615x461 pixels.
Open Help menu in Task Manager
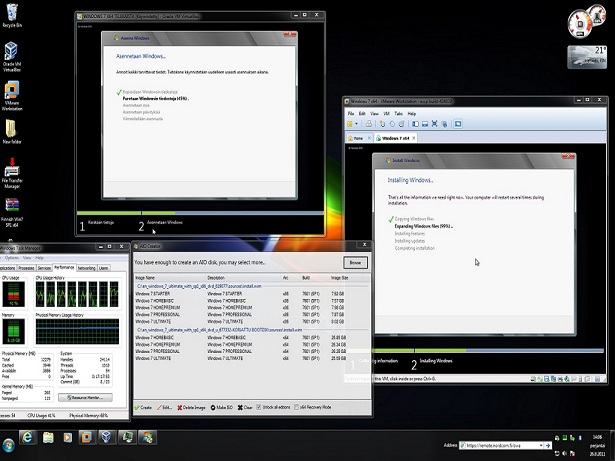[x=39, y=258]
